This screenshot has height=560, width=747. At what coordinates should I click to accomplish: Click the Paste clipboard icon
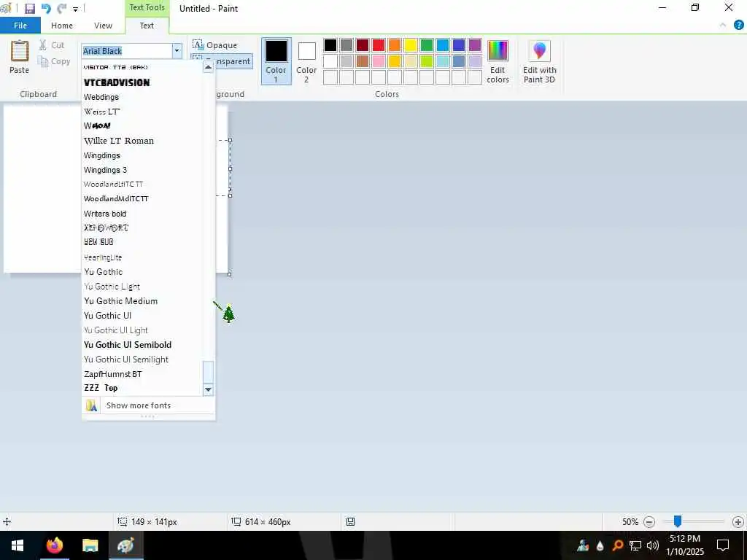[20, 51]
